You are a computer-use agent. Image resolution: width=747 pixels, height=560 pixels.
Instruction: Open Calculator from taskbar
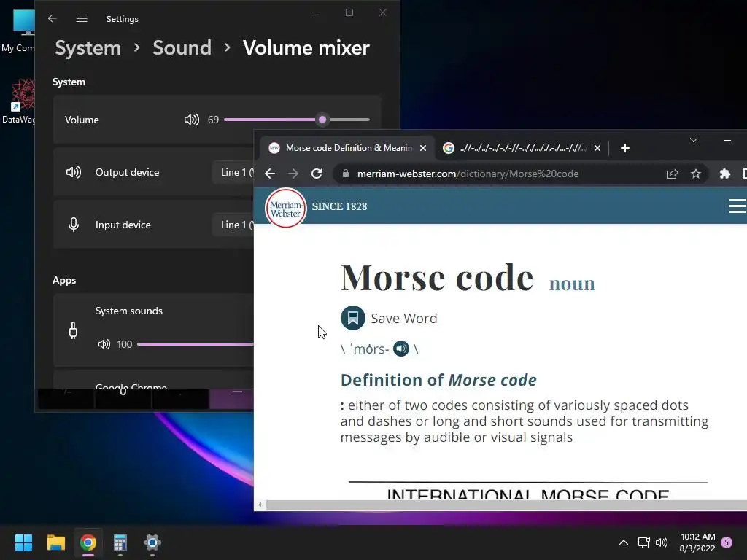pos(120,542)
